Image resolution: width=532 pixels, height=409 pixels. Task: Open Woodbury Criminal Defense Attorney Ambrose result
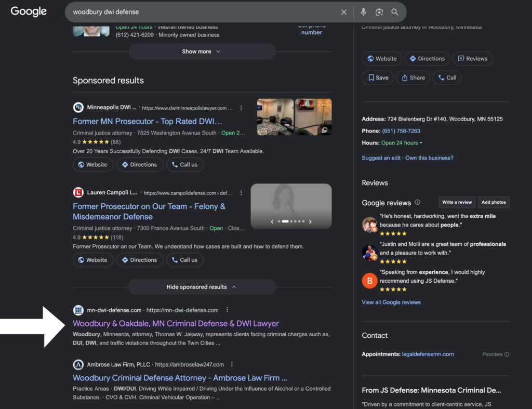coord(180,378)
